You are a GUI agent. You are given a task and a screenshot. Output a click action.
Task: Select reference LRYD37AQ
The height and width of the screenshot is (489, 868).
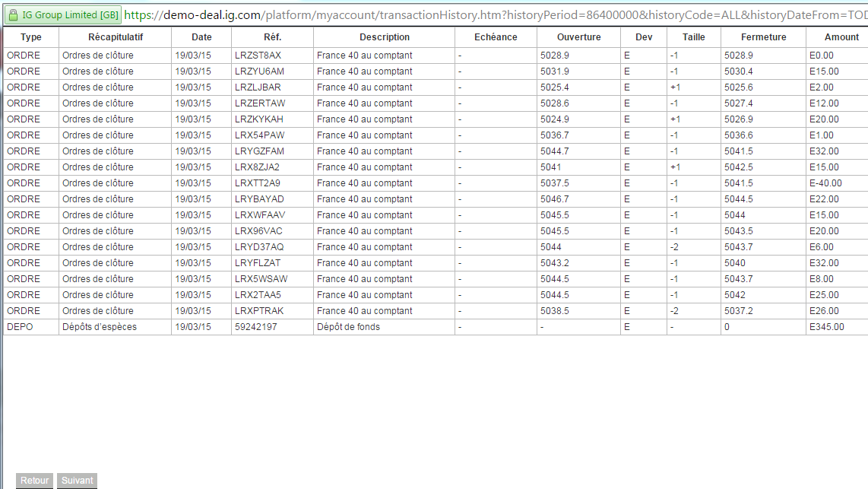(x=259, y=247)
